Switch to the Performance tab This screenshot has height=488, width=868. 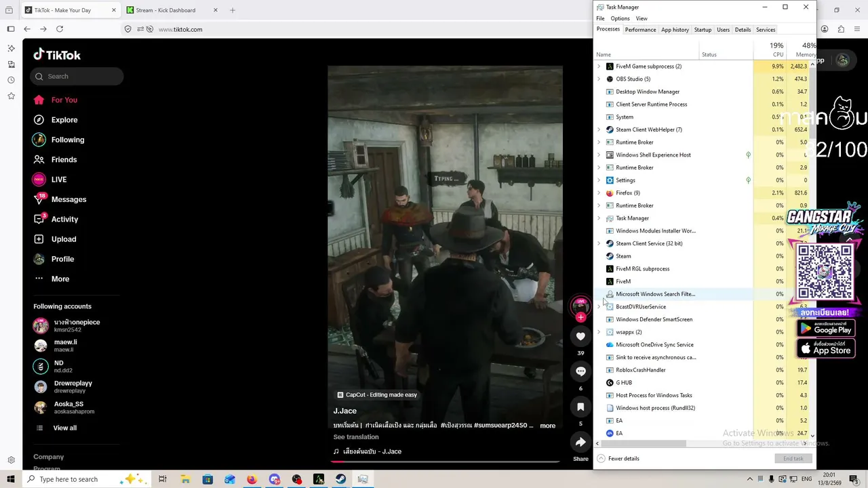(x=640, y=30)
